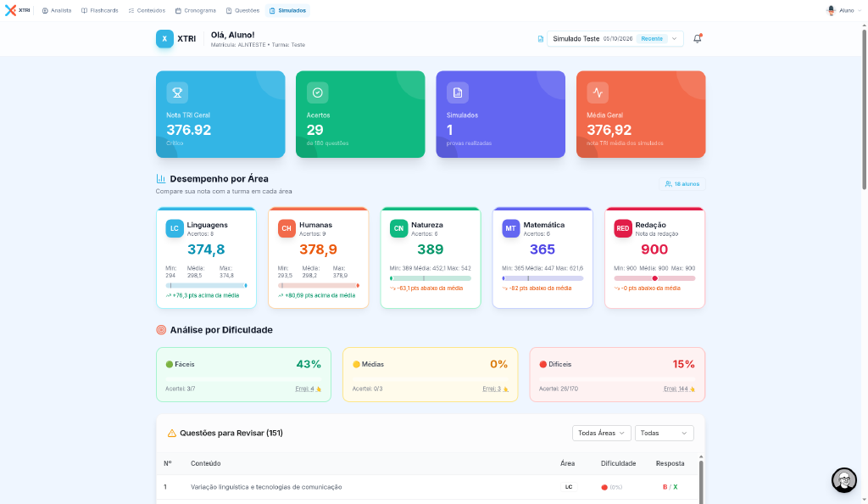Screen dimensions: 868x504
Task: Click the document icon on the Simulados card
Action: [x=458, y=92]
